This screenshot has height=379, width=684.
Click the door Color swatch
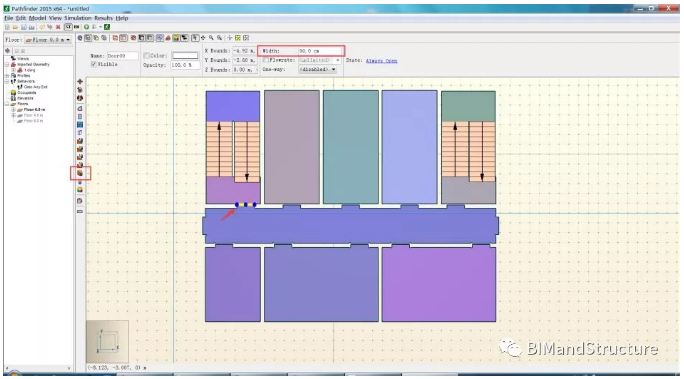point(185,55)
